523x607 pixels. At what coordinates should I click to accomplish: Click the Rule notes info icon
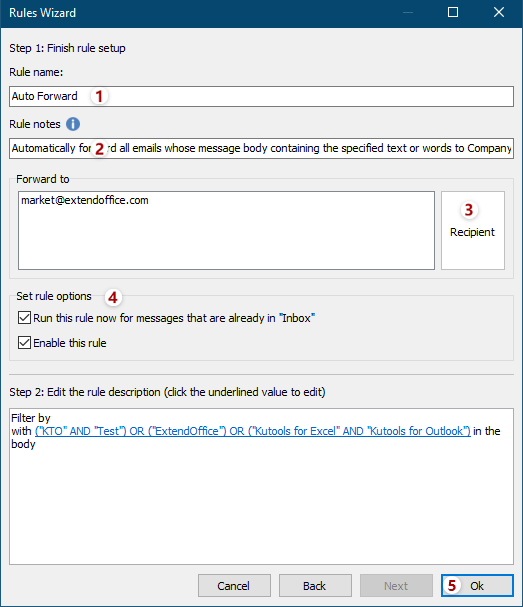(73, 124)
